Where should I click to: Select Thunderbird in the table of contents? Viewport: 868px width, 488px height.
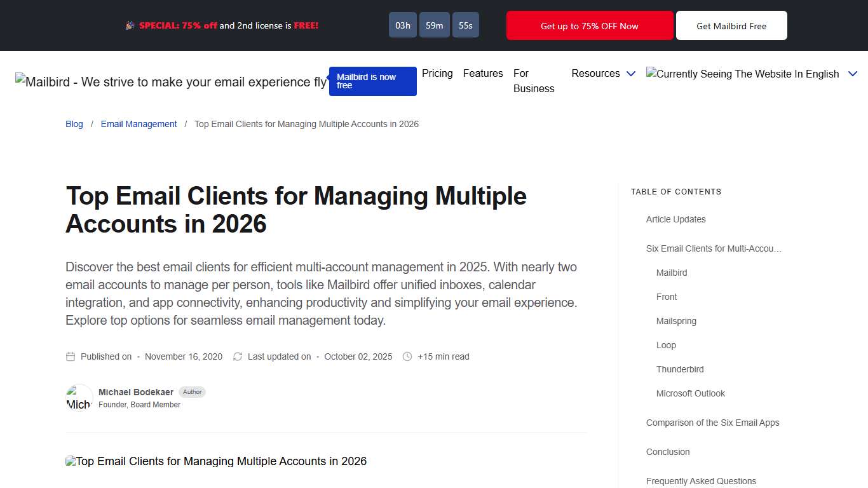[x=680, y=369]
